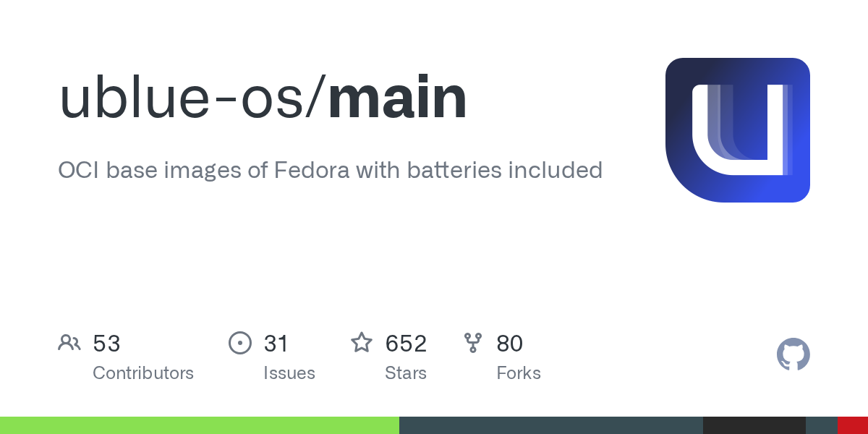The image size is (868, 434).
Task: Click the black language bar segment
Action: click(x=754, y=425)
